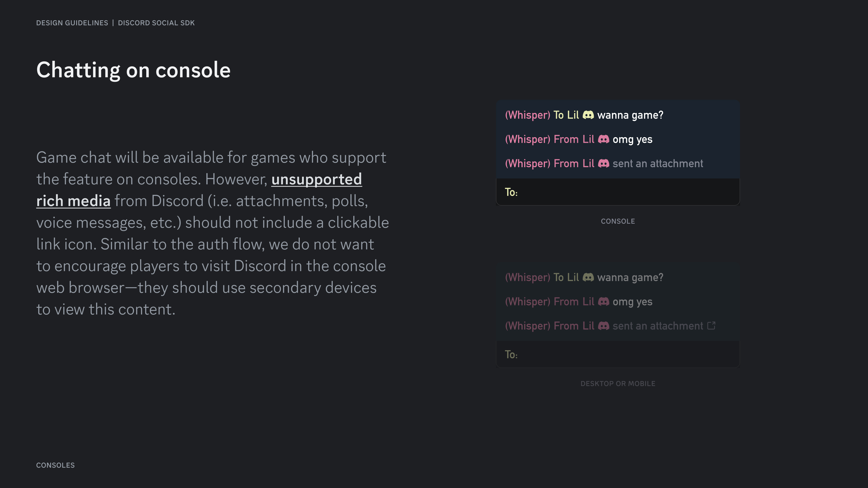This screenshot has height=488, width=868.
Task: Select the 'DISCORD SOCIAL SDK' header text
Action: coord(156,23)
